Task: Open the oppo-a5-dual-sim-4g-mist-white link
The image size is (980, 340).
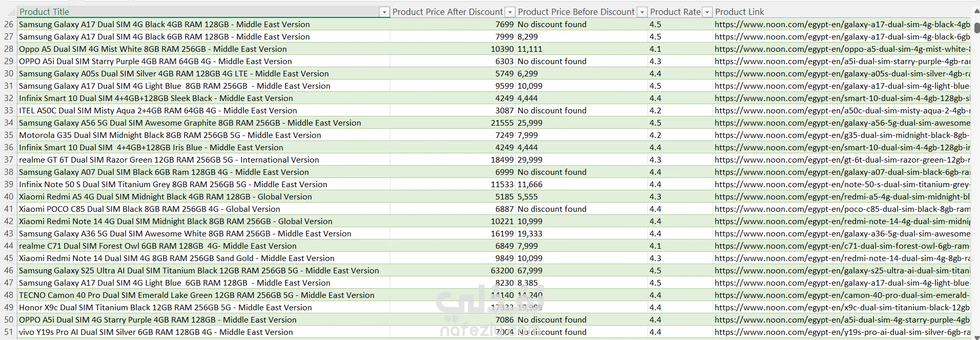Action: tap(843, 49)
